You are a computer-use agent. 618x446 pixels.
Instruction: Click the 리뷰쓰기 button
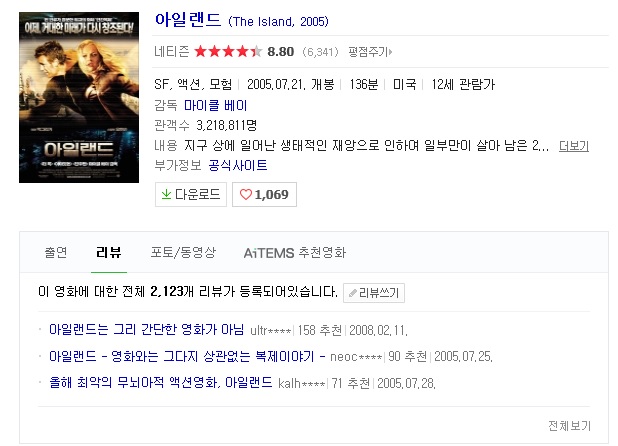tap(374, 293)
